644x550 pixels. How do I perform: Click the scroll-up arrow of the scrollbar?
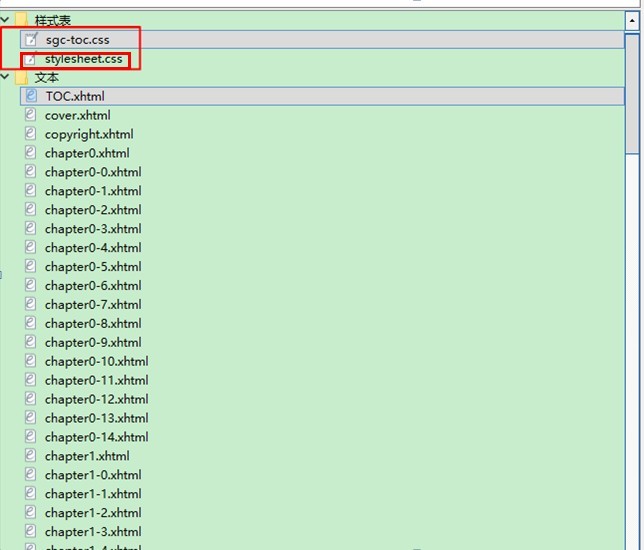[633, 19]
